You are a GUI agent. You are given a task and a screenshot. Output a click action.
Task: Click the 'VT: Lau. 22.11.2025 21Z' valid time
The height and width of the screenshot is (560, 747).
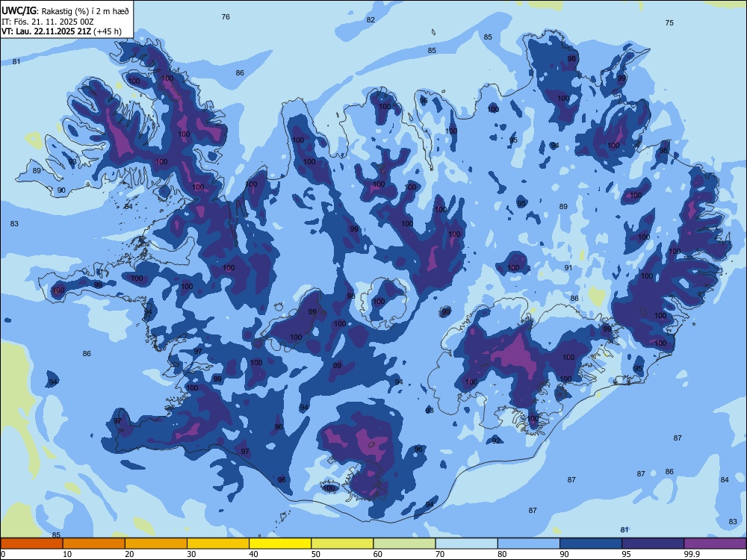coord(46,31)
